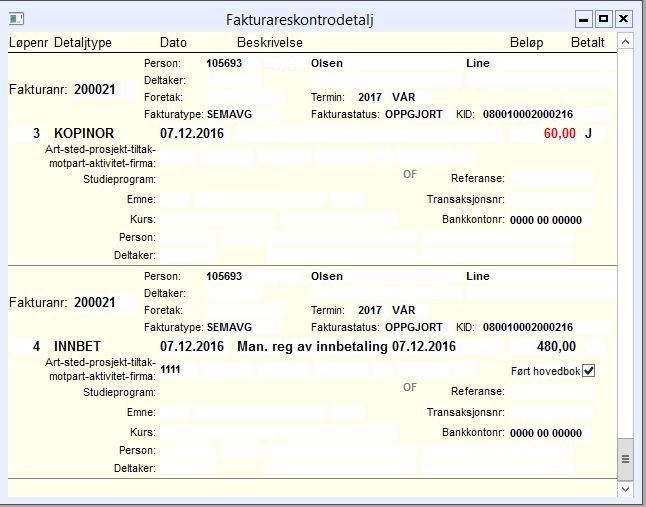Click the 480,00 amount
The height and width of the screenshot is (507, 646).
[556, 346]
